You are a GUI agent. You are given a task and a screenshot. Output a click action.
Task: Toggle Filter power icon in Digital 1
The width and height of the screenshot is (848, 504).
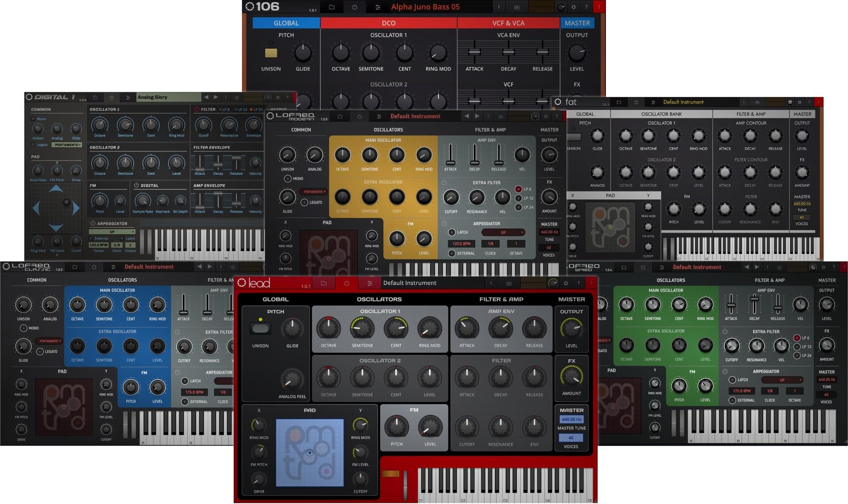(197, 109)
